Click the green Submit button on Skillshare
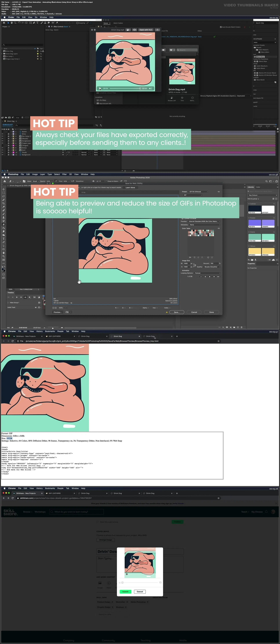Viewport: 280px width, 644px height. coord(126,591)
